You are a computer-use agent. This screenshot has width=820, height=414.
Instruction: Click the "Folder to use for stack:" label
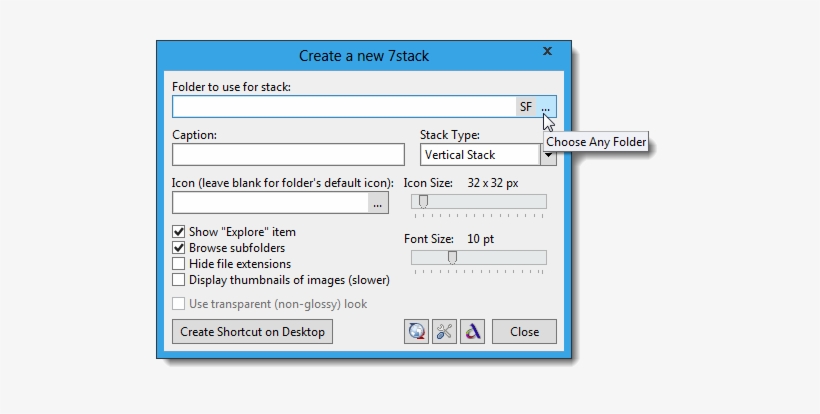click(x=231, y=87)
